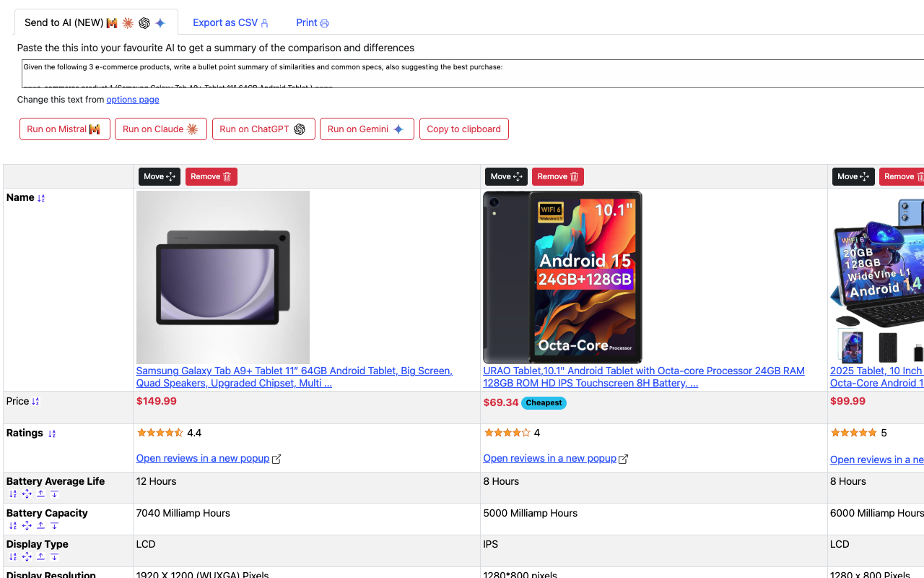Move Battery Average Life row down
Viewport: 924px width, 578px height.
click(x=54, y=494)
